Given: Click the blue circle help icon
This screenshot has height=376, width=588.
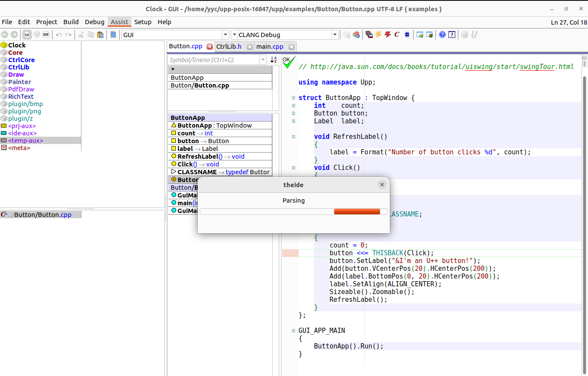Looking at the screenshot, I should (442, 35).
